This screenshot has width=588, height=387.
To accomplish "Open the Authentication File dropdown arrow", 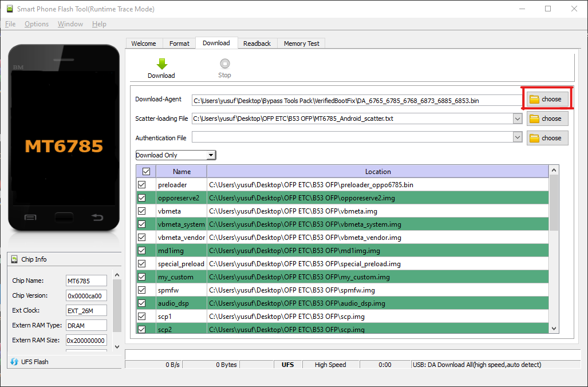I will (x=518, y=138).
